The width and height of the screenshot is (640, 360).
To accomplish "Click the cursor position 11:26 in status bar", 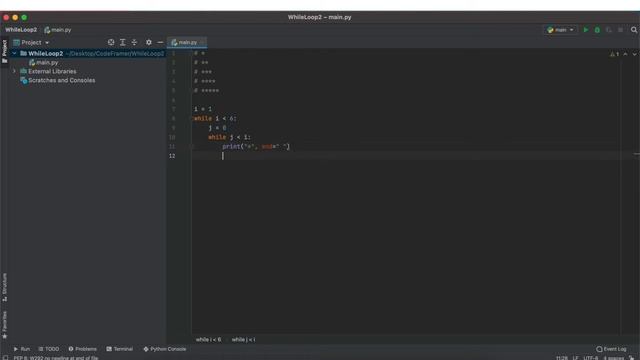I will [x=562, y=358].
